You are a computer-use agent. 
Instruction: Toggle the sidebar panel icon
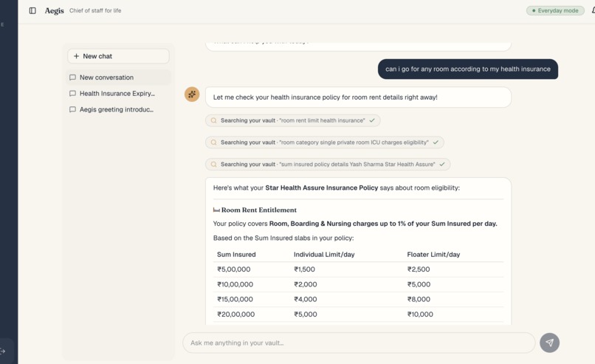click(x=32, y=10)
